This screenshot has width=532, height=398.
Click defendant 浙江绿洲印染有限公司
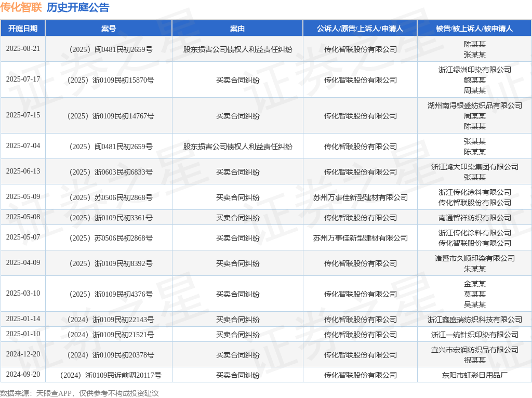pos(475,70)
